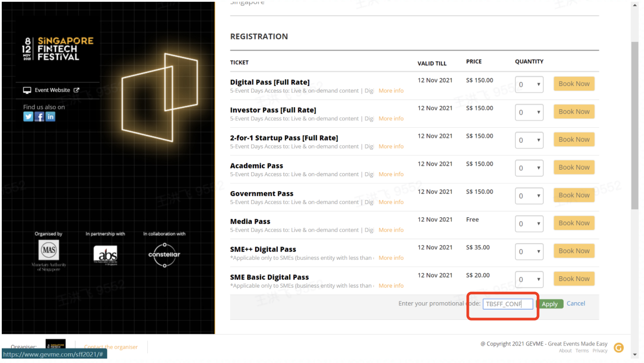More info for Media Pass
The width and height of the screenshot is (644, 363).
[x=391, y=230]
